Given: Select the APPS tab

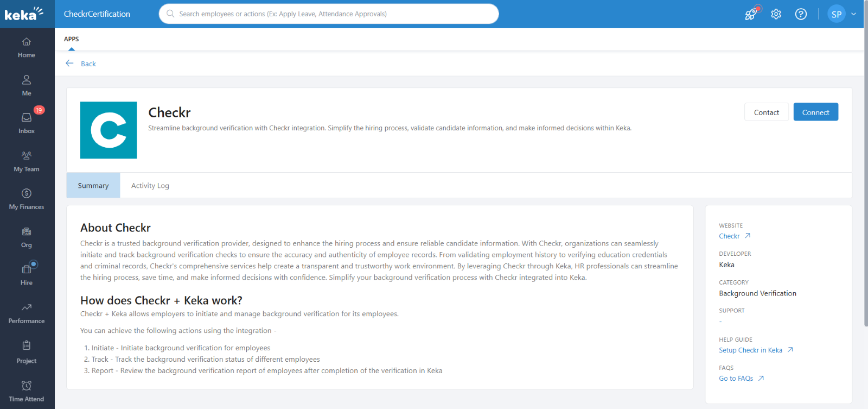Looking at the screenshot, I should coord(72,39).
